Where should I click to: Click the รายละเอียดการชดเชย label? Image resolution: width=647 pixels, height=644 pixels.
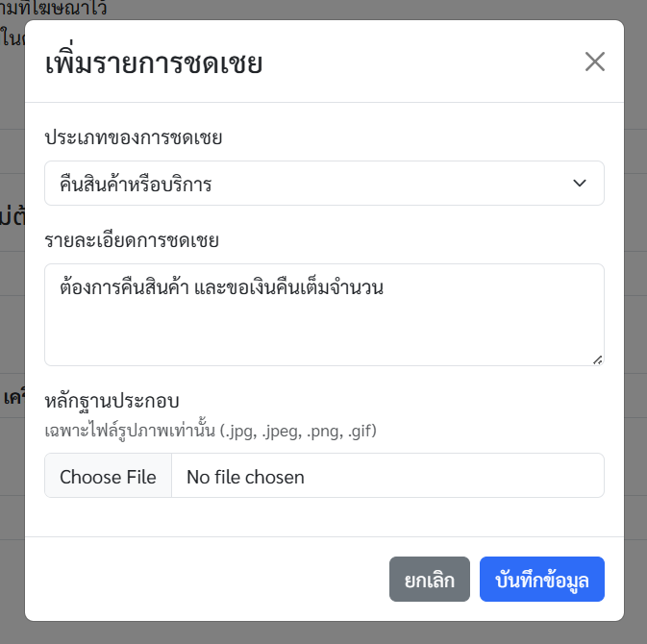132,240
